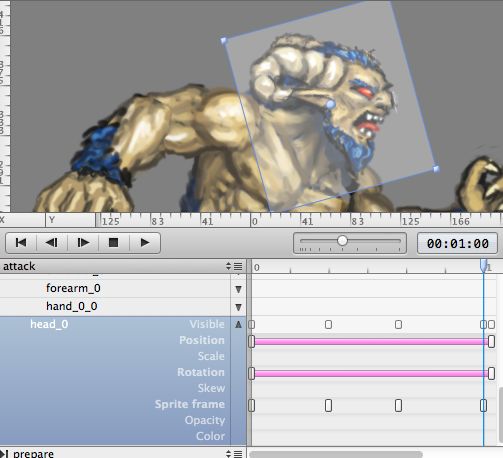
Task: Select the first Visible keyframe at time 0
Action: coord(252,324)
